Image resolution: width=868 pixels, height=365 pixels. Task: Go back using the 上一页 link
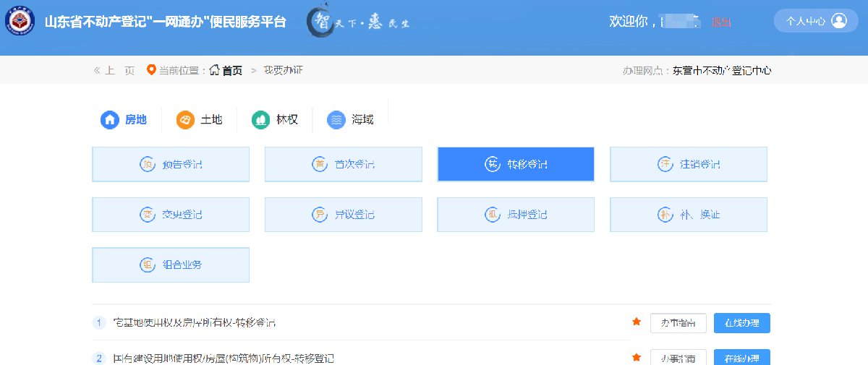[x=114, y=70]
